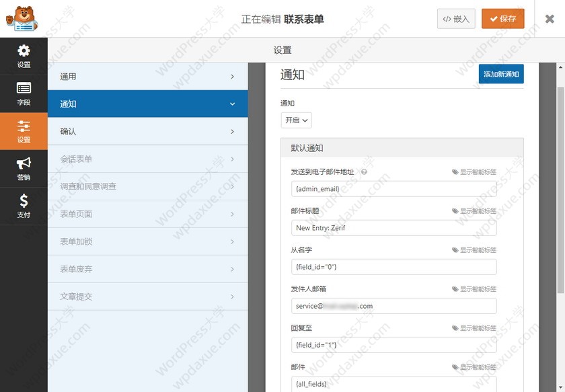Click the 添加新通知 button

point(501,74)
